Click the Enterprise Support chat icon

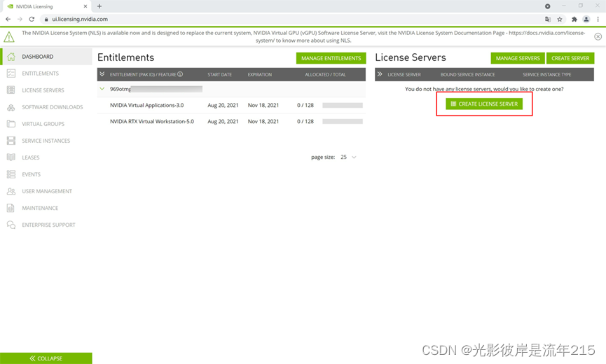point(11,225)
